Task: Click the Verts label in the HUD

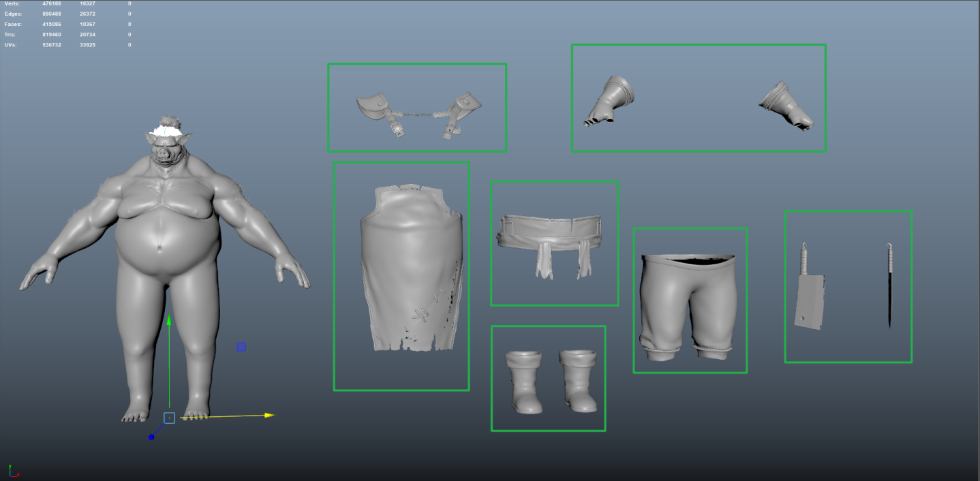Action: coord(12,3)
